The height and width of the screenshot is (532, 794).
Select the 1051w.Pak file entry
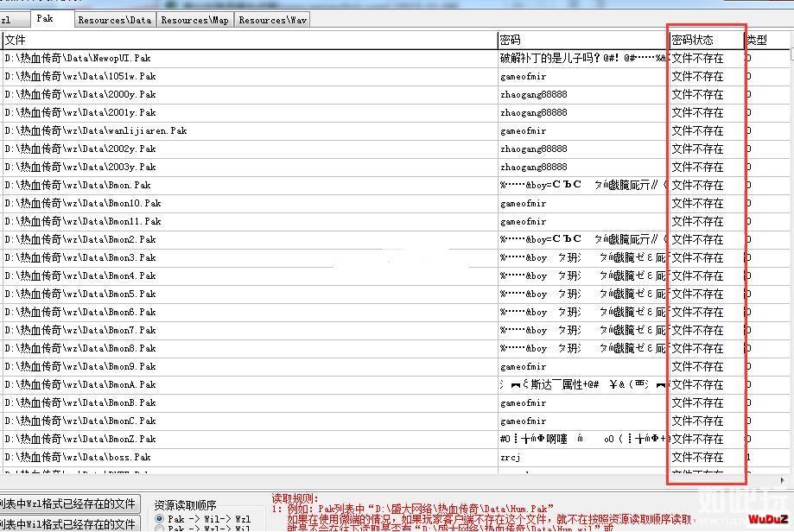[x=80, y=77]
